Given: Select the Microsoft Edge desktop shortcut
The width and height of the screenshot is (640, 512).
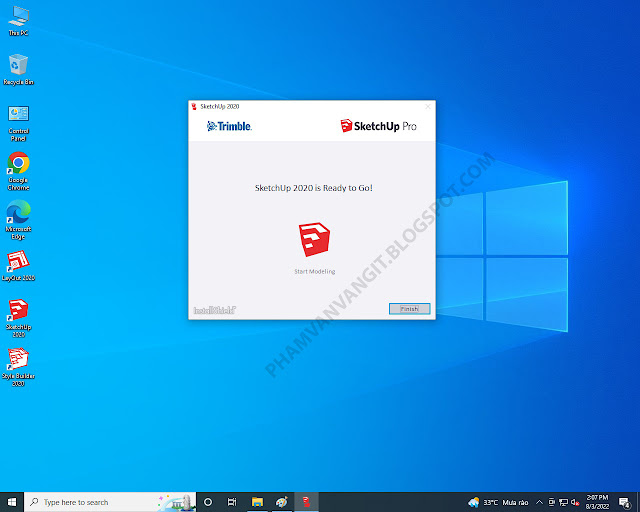Looking at the screenshot, I should [x=18, y=220].
